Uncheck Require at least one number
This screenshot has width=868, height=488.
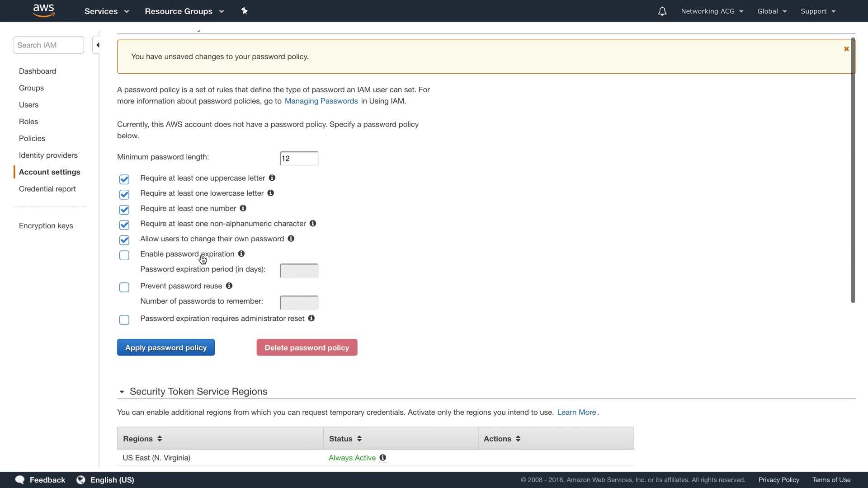pyautogui.click(x=124, y=210)
